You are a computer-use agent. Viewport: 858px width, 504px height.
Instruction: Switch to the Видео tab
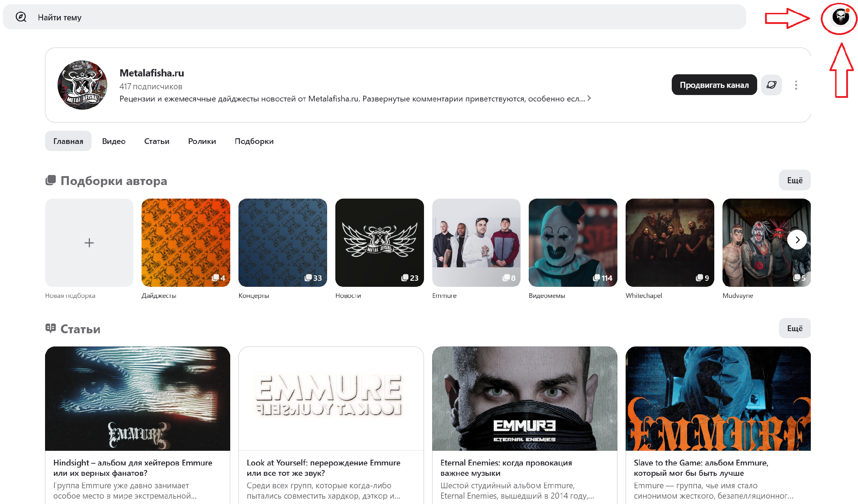[114, 141]
